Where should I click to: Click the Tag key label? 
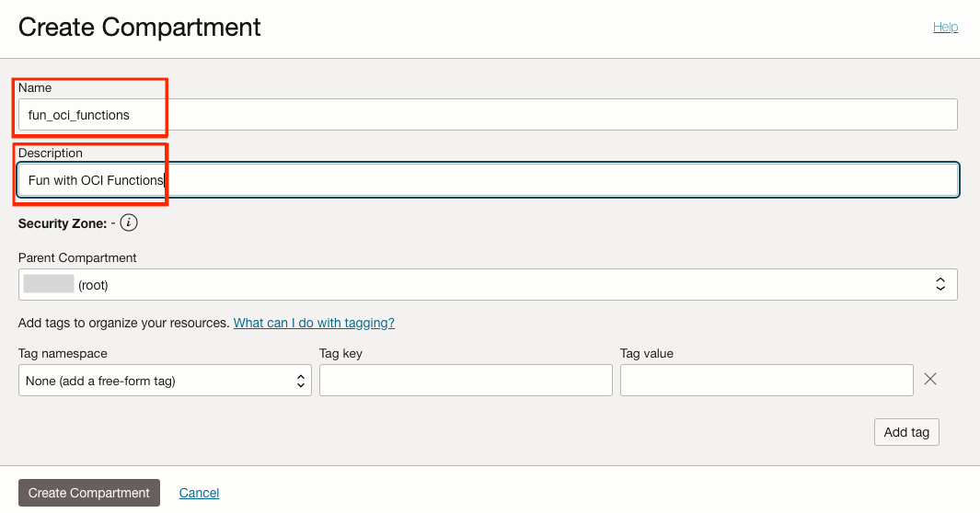341,353
